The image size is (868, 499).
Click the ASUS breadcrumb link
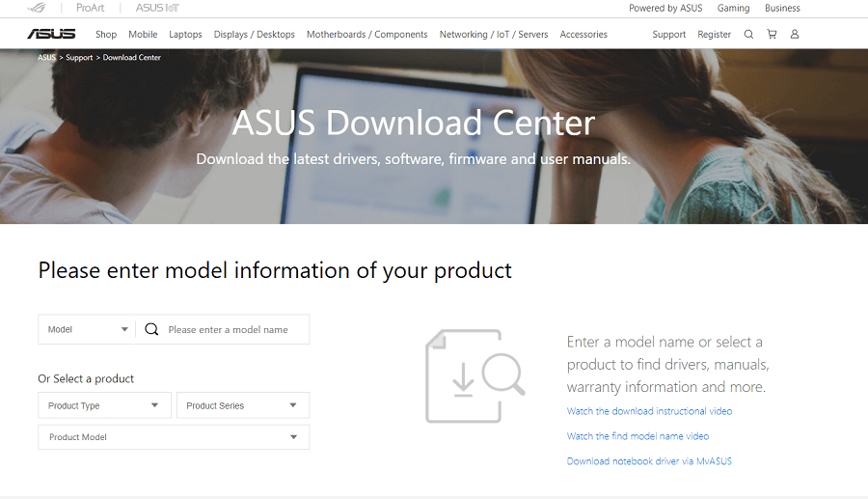coord(46,57)
